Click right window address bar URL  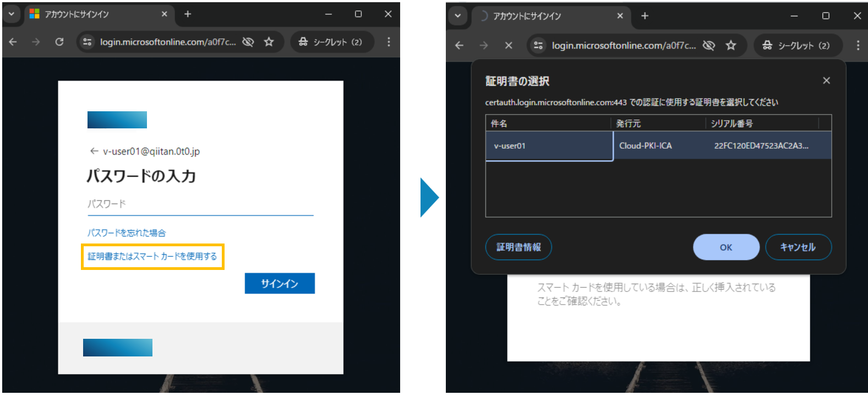coord(624,45)
